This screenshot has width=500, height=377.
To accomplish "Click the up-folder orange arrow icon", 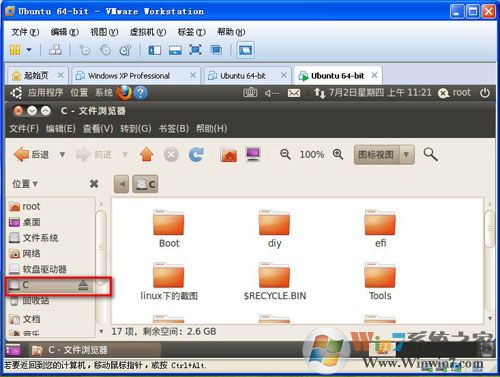I will [147, 154].
